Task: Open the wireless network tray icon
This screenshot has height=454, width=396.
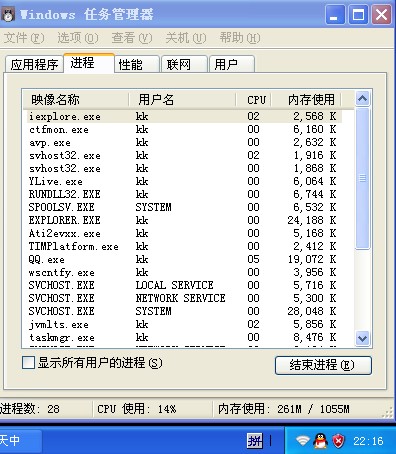Action: [303, 440]
